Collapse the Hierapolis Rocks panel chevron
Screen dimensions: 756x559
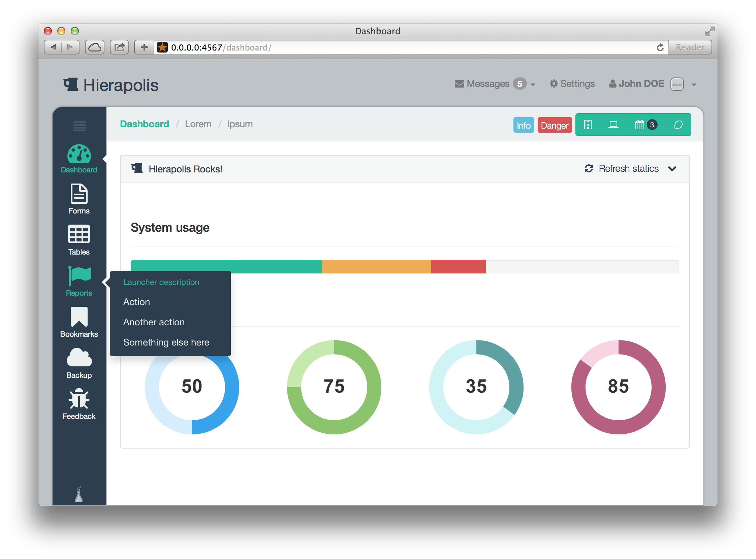coord(672,168)
